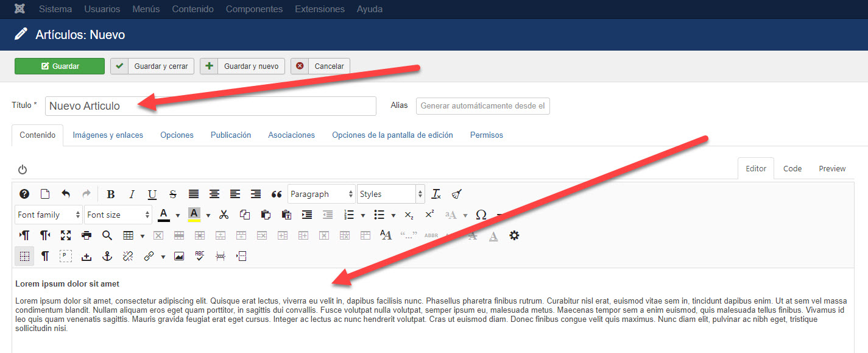Screen dimensions: 868x353
Task: Print the article content
Action: [86, 235]
